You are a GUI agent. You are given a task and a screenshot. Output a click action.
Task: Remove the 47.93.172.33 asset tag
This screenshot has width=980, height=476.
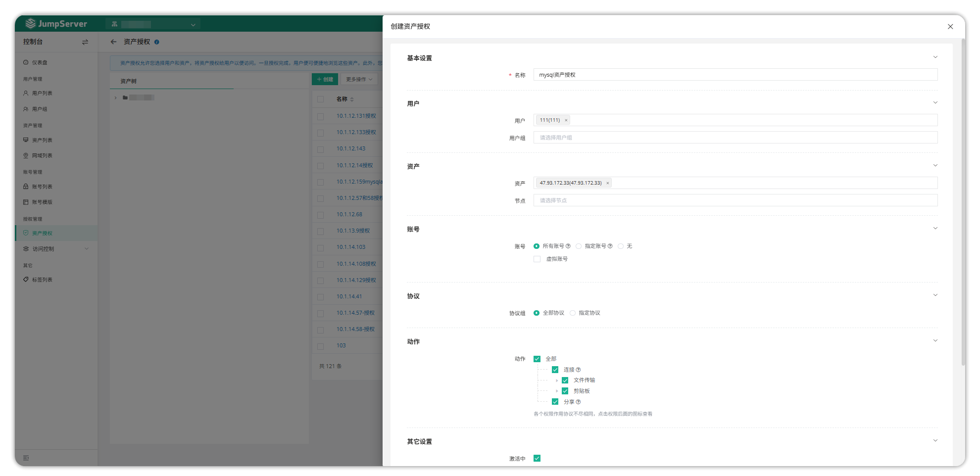[608, 183]
